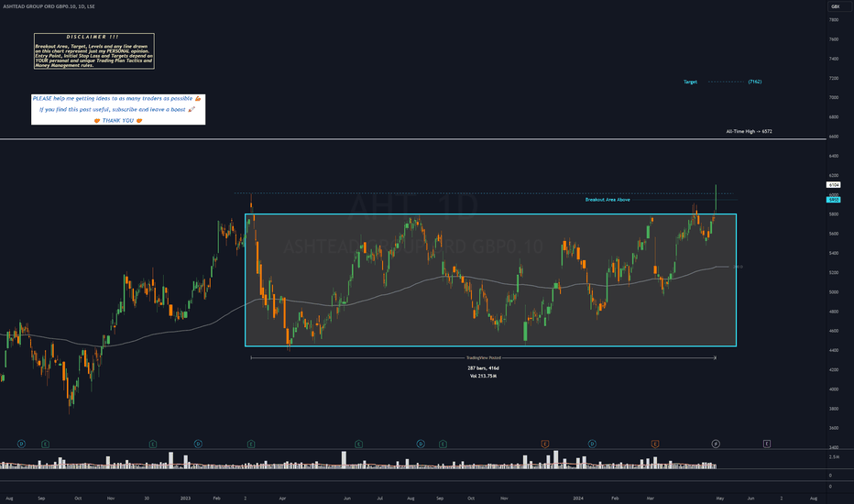Click the future earnings marker near June 2024
854x504 pixels.
click(x=766, y=444)
